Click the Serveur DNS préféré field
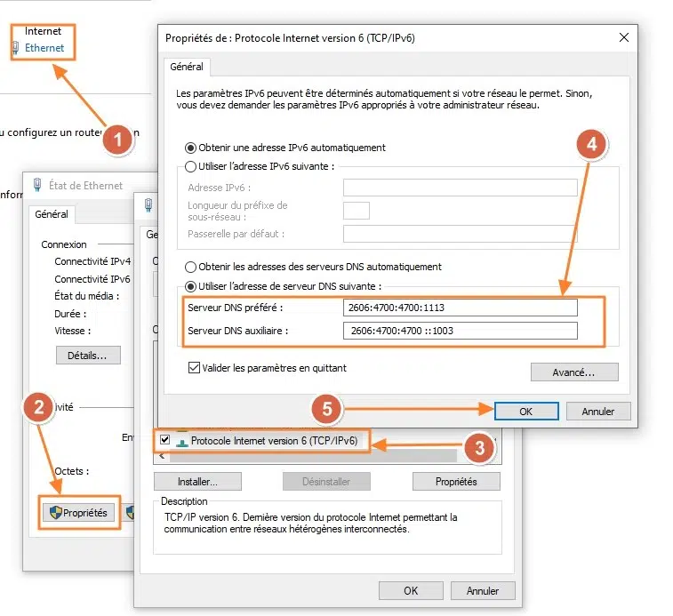The width and height of the screenshot is (673, 616). click(461, 308)
